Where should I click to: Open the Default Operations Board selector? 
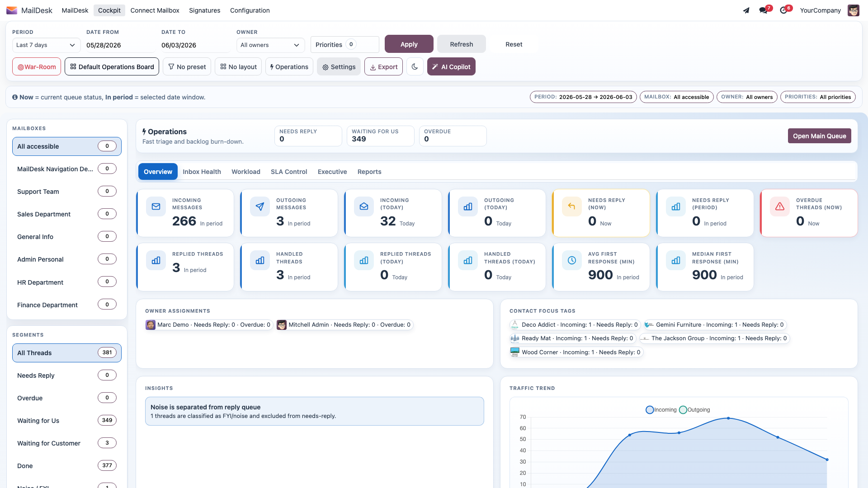point(112,66)
